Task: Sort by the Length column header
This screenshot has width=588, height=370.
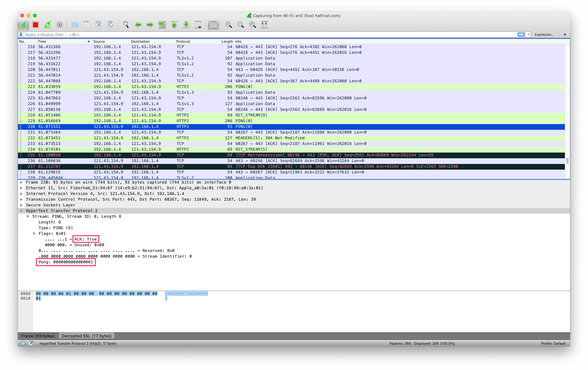Action: click(227, 41)
